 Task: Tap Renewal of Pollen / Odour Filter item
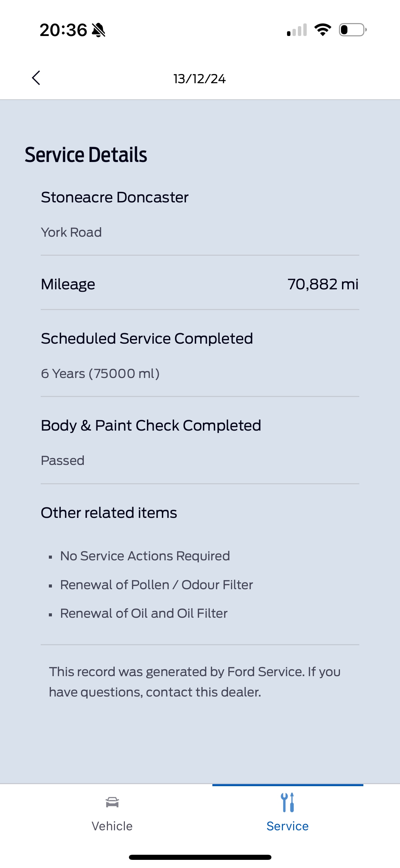[156, 585]
